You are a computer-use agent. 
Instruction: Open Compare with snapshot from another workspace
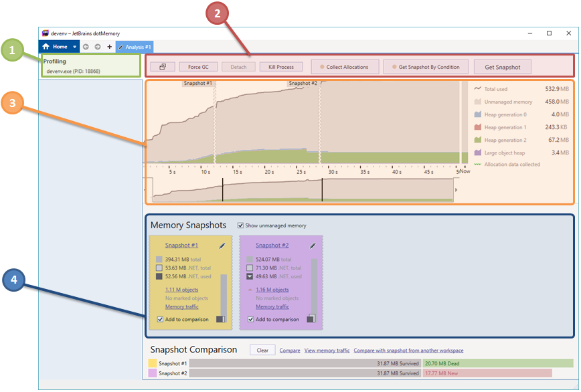408,350
